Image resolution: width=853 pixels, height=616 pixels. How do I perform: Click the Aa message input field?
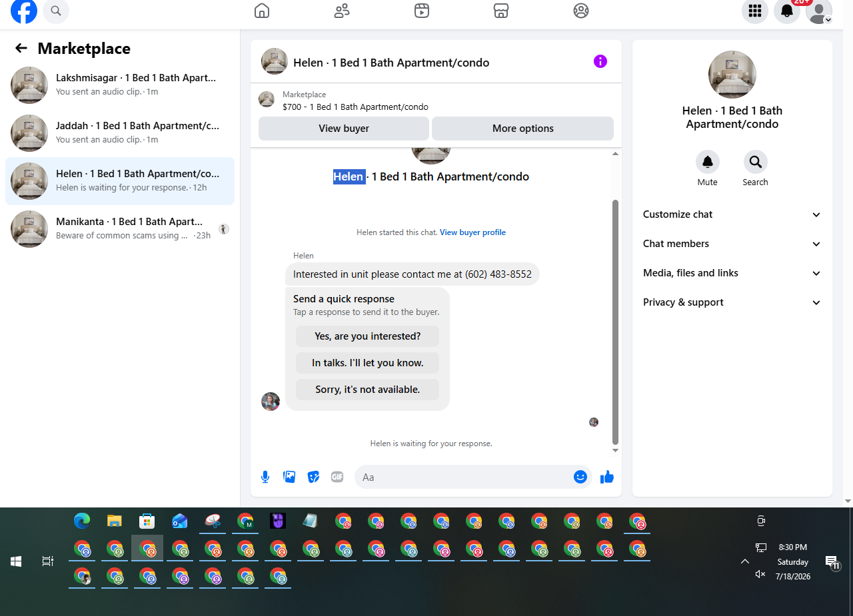pyautogui.click(x=464, y=477)
